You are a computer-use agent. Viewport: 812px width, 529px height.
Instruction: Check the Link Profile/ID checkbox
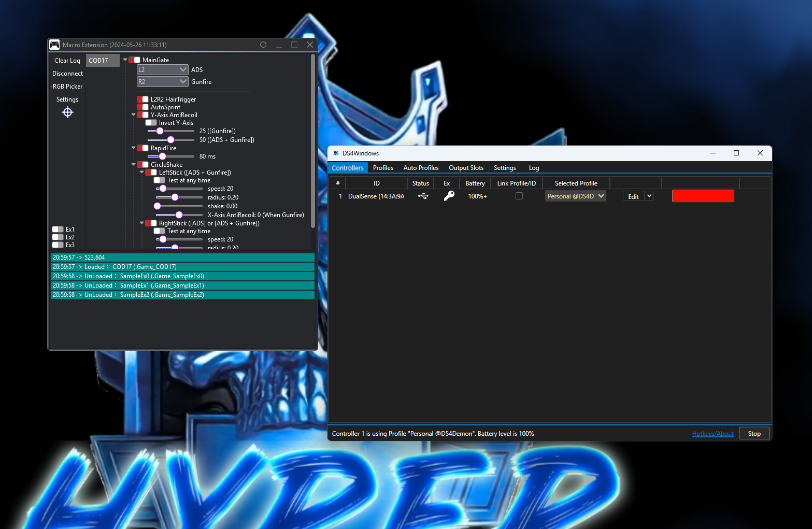coord(519,196)
